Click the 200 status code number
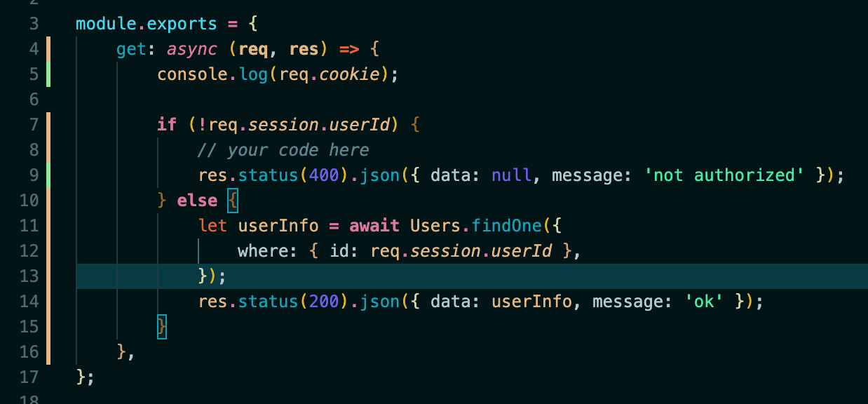Image resolution: width=868 pixels, height=404 pixels. 324,302
